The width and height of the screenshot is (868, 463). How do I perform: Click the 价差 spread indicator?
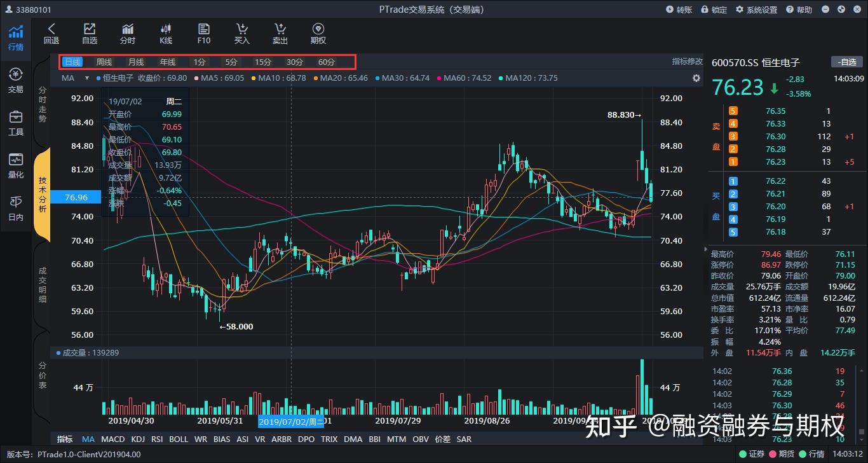tap(443, 439)
